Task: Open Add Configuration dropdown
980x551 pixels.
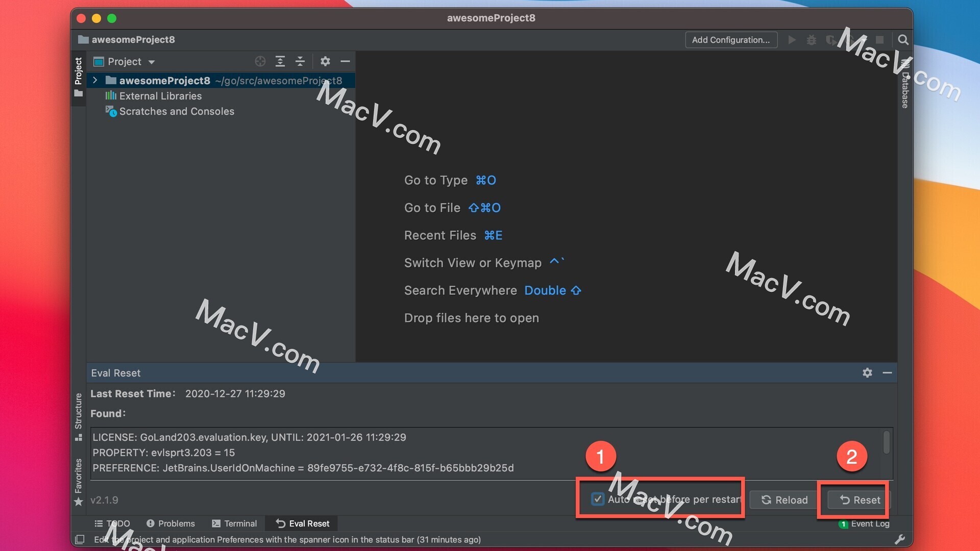Action: [x=731, y=40]
